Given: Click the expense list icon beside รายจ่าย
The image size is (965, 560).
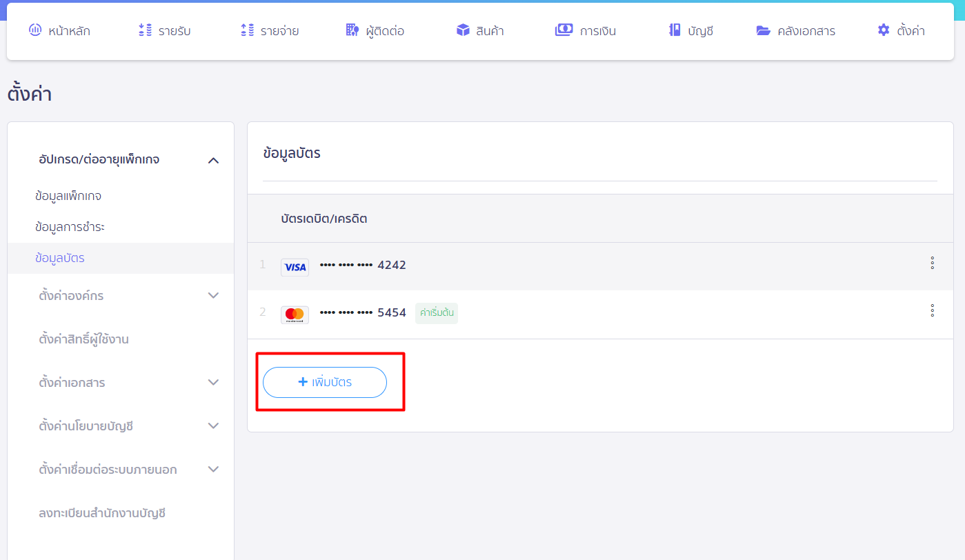Looking at the screenshot, I should point(247,30).
